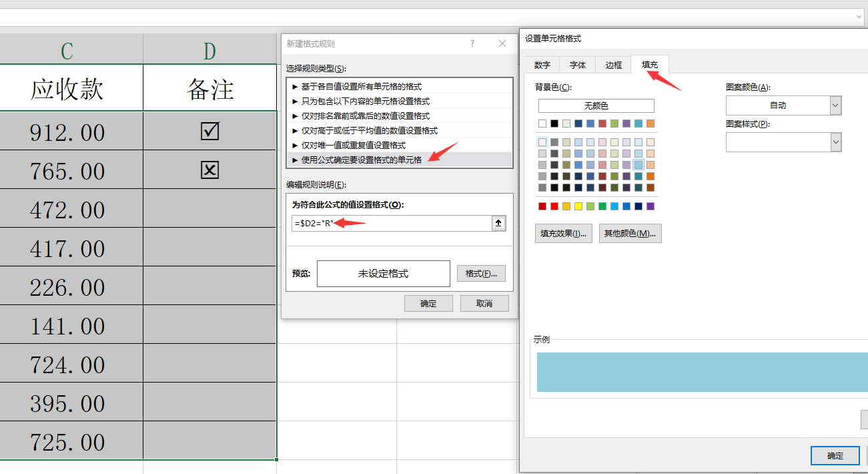Viewport: 868px width, 474px height.
Task: Switch to the 字体 tab
Action: 578,65
